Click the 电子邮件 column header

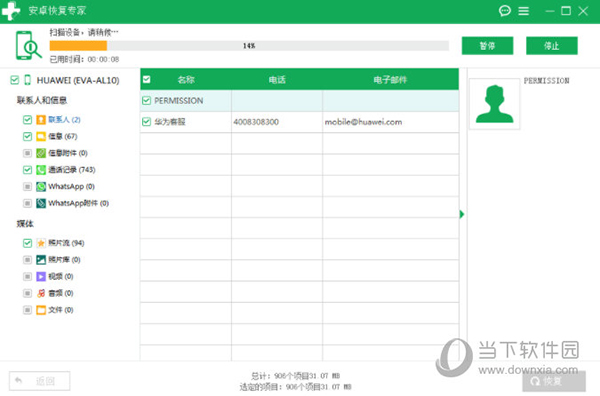(x=390, y=80)
